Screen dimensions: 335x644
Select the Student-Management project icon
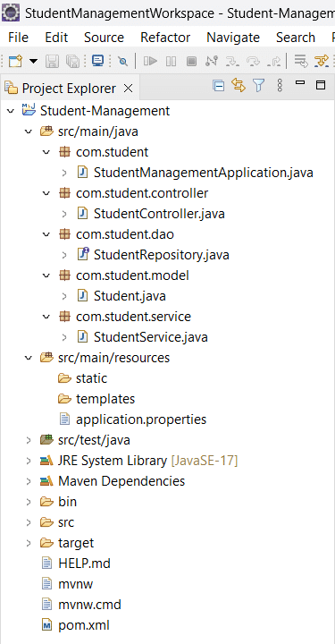(x=29, y=110)
